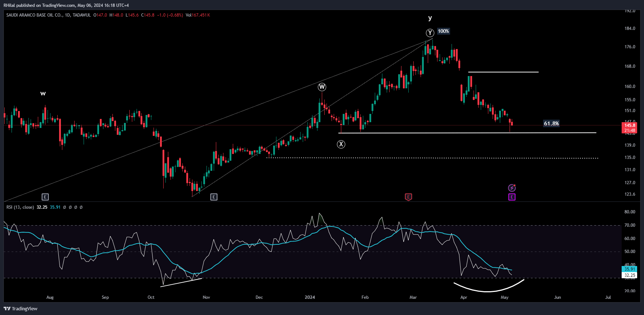Click the Oct label on time axis
This screenshot has height=315, width=644.
coord(151,297)
